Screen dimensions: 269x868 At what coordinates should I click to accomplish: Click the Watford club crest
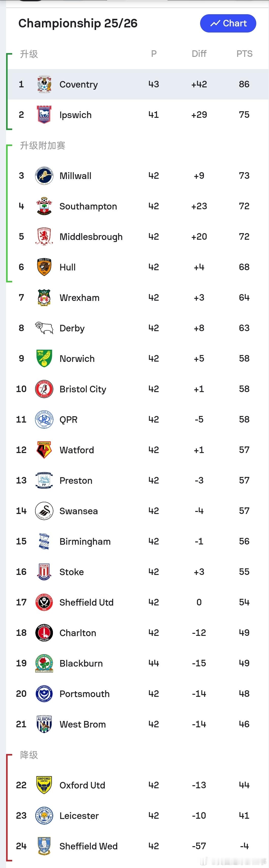[x=44, y=450]
